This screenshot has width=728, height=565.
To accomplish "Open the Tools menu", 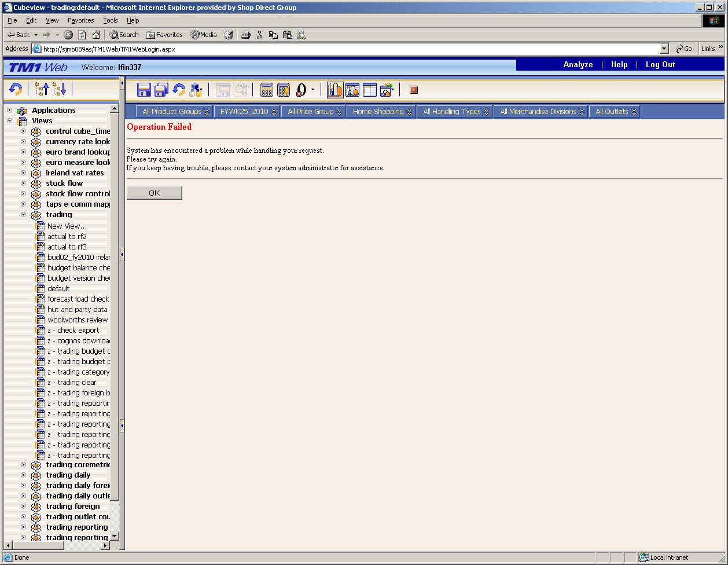I will 110,20.
